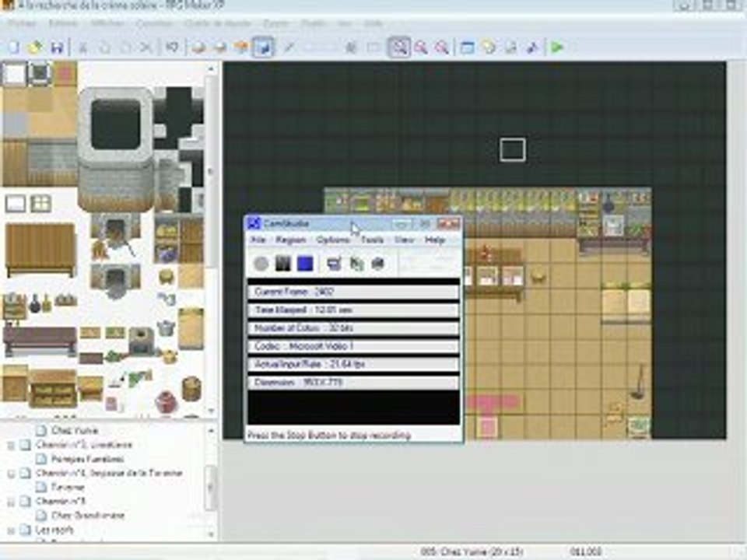Pick the blank white tile at palette top-left
747x560 pixels.
point(14,75)
